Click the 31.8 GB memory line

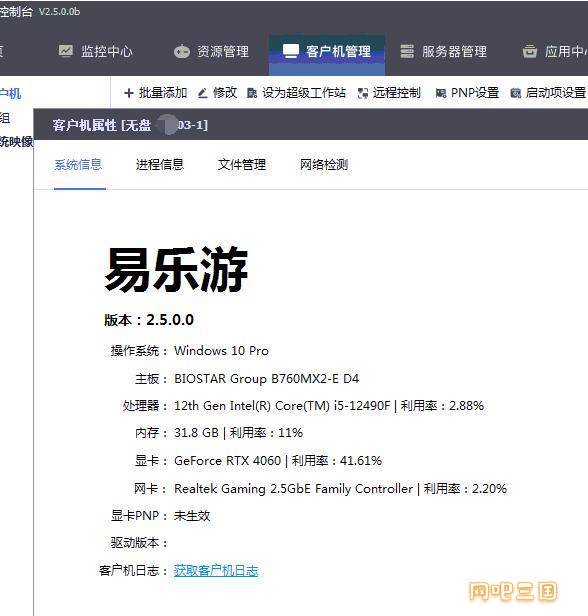coord(238,433)
